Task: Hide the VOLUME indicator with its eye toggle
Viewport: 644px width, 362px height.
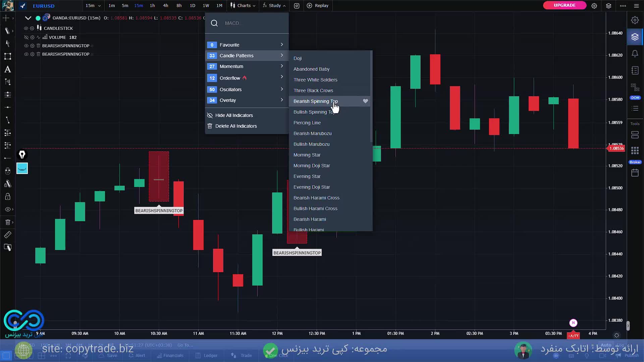Action: (x=26, y=37)
